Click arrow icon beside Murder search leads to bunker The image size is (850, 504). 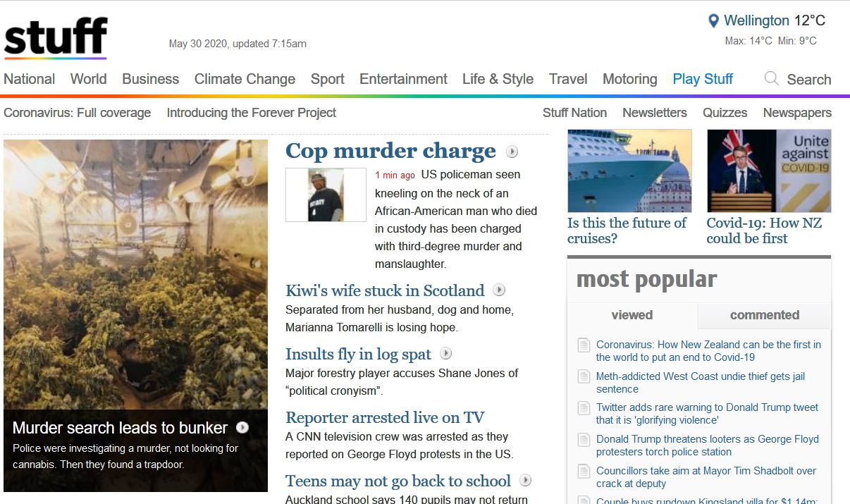point(242,427)
